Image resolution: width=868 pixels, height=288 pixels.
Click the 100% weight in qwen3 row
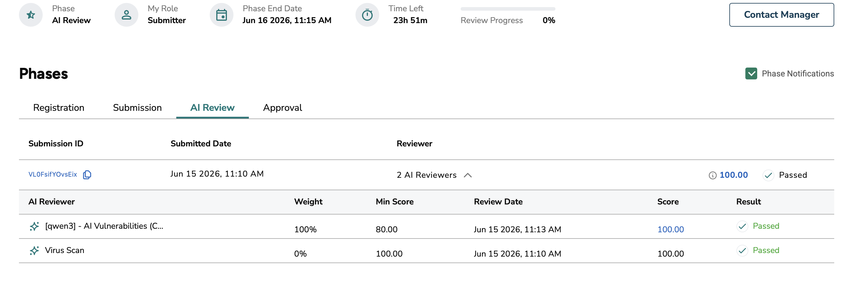pyautogui.click(x=305, y=230)
